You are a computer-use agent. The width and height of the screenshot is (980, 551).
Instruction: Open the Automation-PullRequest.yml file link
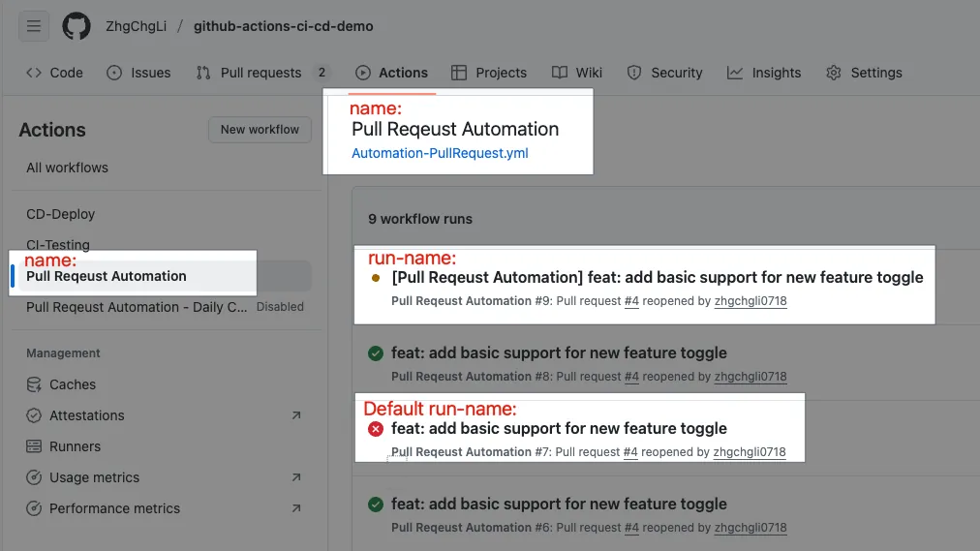(440, 153)
